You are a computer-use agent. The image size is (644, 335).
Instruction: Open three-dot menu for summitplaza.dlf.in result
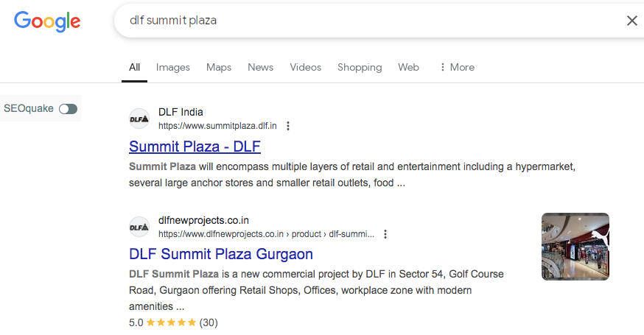pyautogui.click(x=288, y=126)
